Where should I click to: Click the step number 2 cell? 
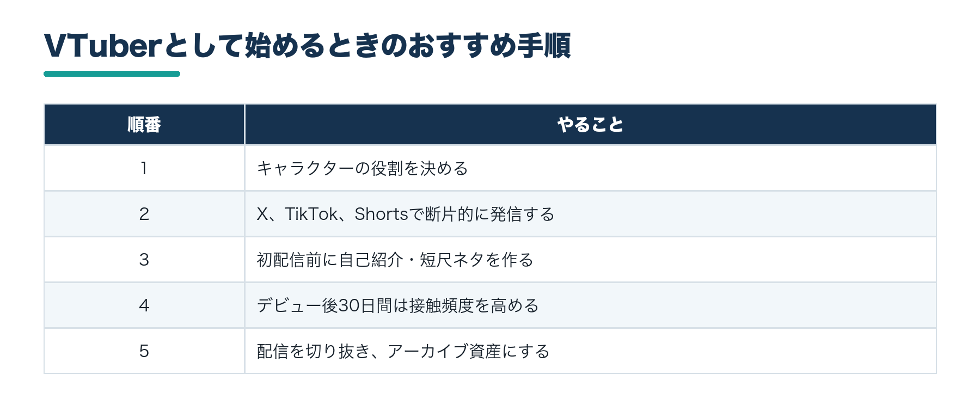[144, 214]
